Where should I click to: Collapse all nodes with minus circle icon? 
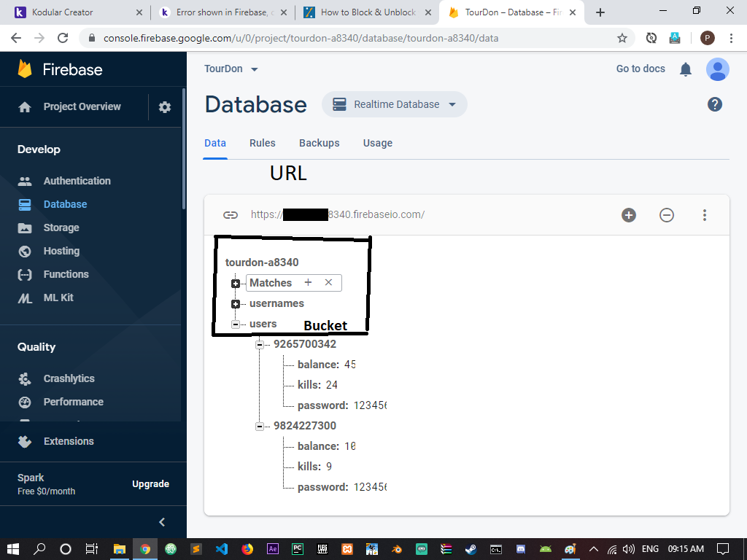pyautogui.click(x=667, y=215)
